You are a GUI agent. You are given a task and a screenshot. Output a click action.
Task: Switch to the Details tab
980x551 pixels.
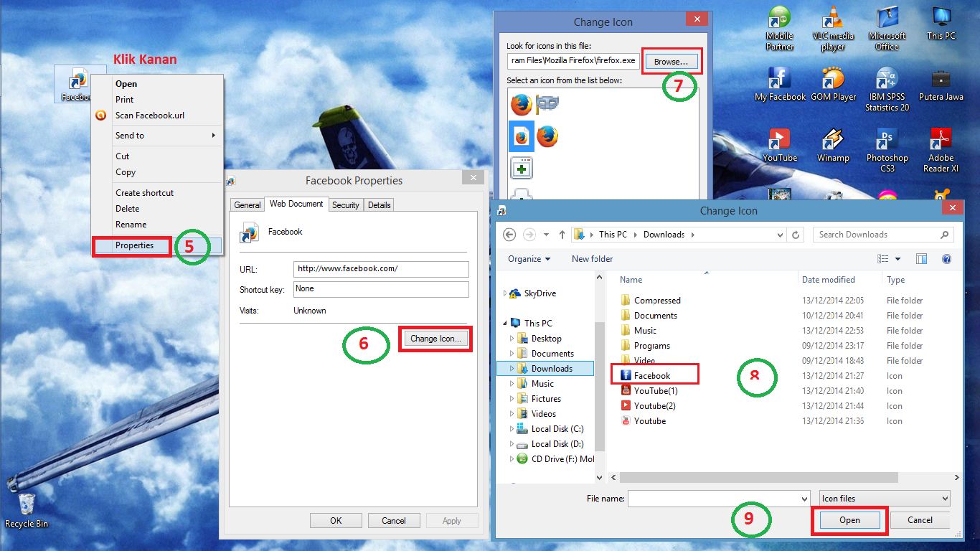[379, 205]
